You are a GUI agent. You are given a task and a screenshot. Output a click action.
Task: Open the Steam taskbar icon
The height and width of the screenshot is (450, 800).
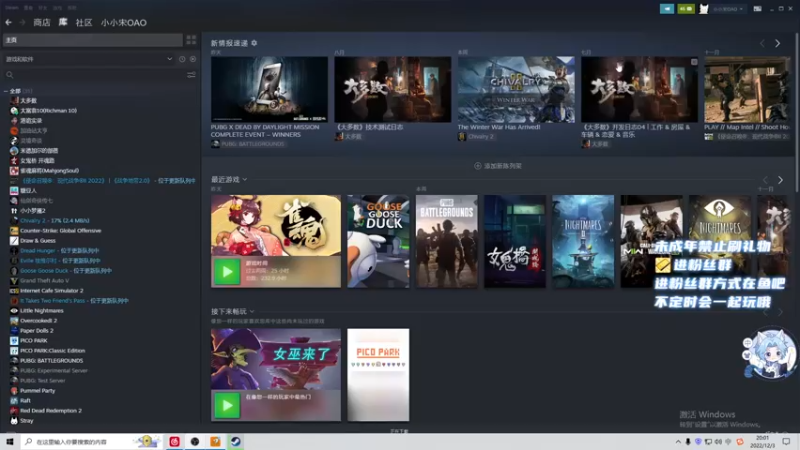[x=235, y=441]
